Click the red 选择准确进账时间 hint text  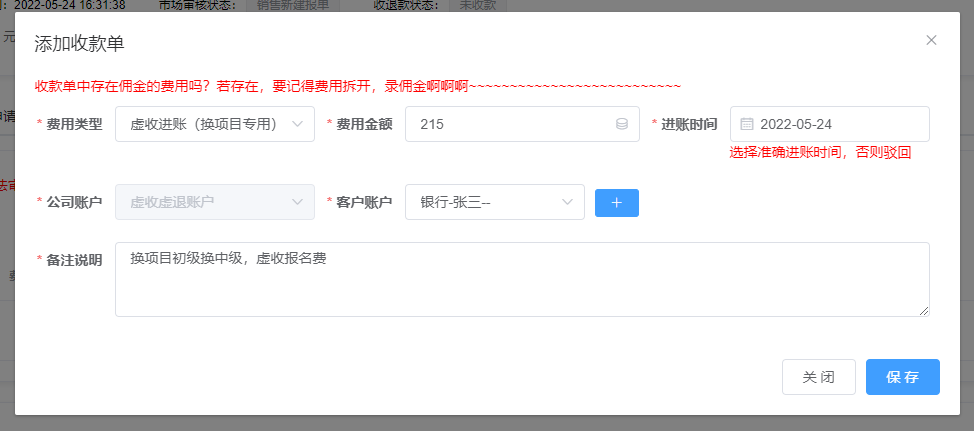pyautogui.click(x=820, y=153)
